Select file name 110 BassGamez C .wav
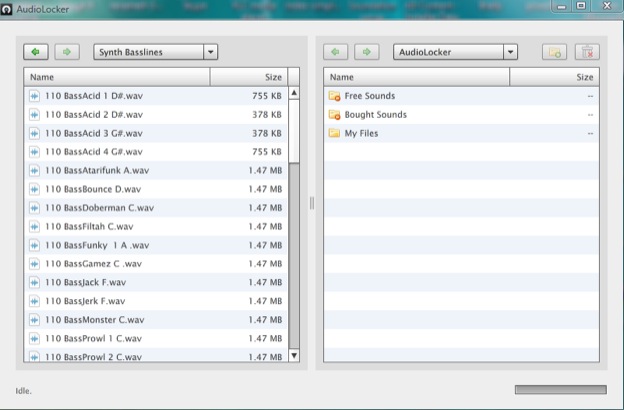 (94, 264)
